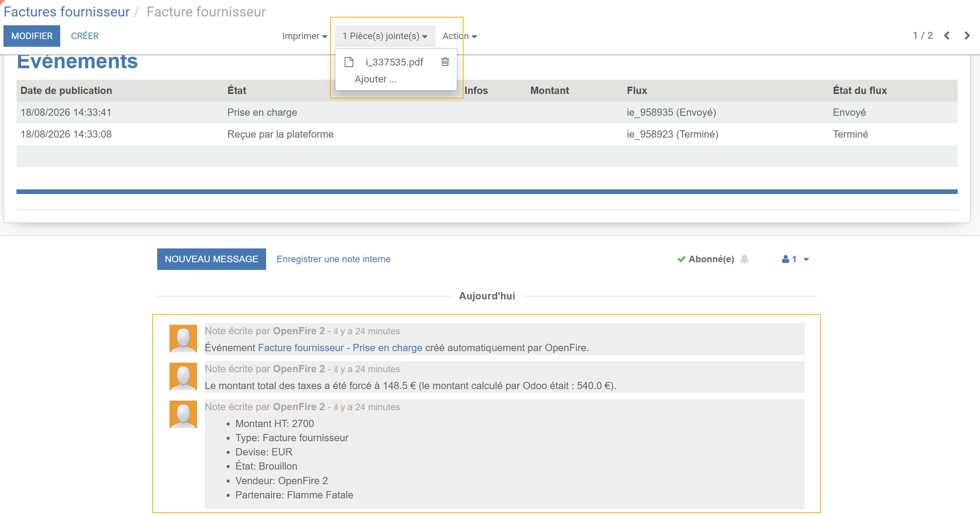Screen dimensions: 980x516
Task: Click NOUVEAU MESSAGE button
Action: 212,259
